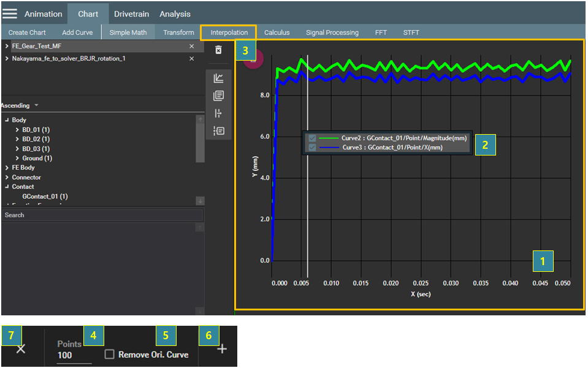
Task: Close the FE_Gear_Test_MF result entry
Action: click(191, 47)
